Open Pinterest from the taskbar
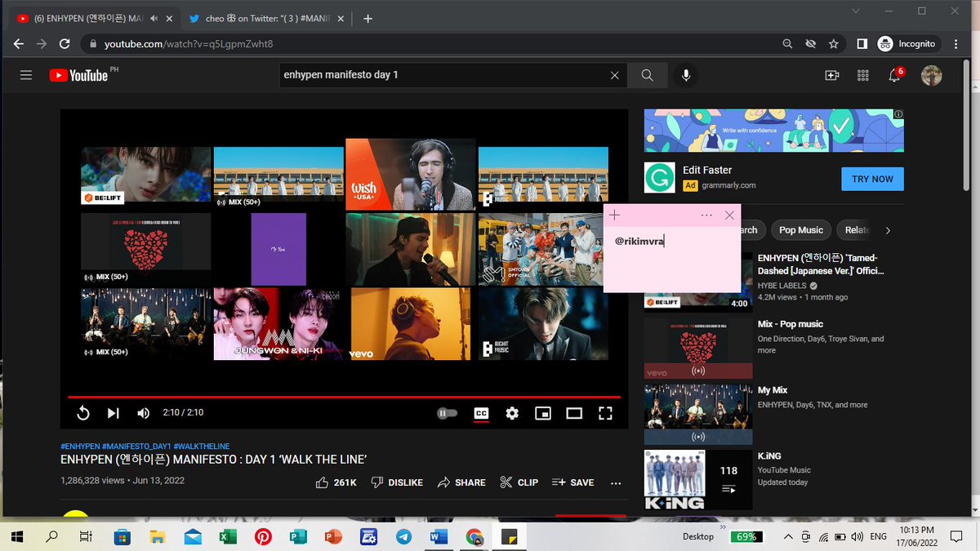The image size is (980, 551). coord(263,536)
